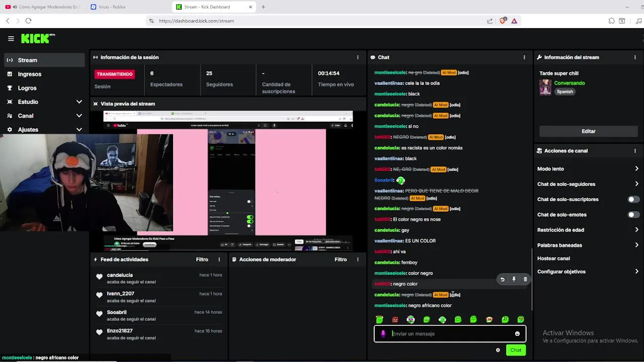Insert the last heart-eyes green emote

coord(521,319)
